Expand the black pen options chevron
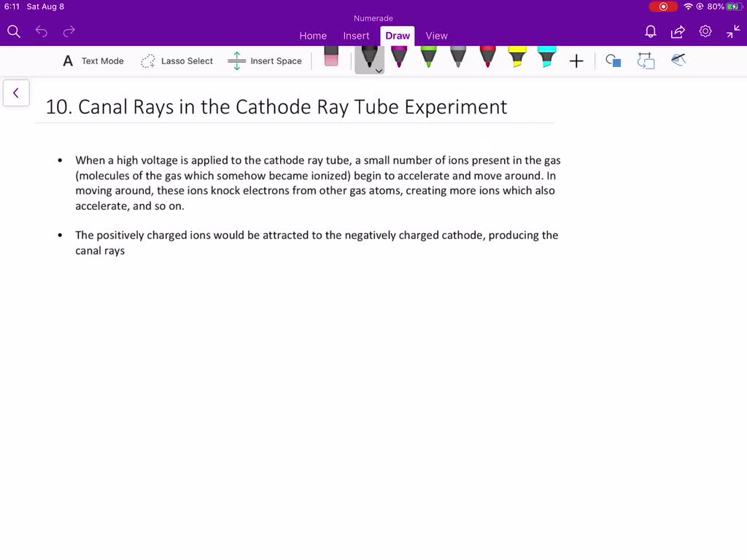The height and width of the screenshot is (560, 747). click(379, 70)
